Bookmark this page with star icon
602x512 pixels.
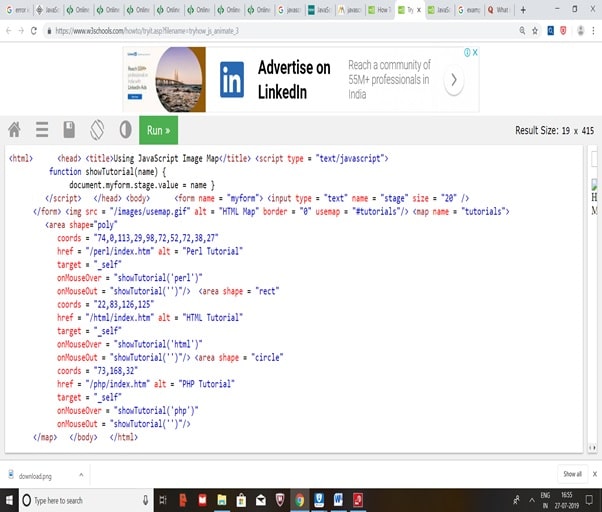pos(535,31)
